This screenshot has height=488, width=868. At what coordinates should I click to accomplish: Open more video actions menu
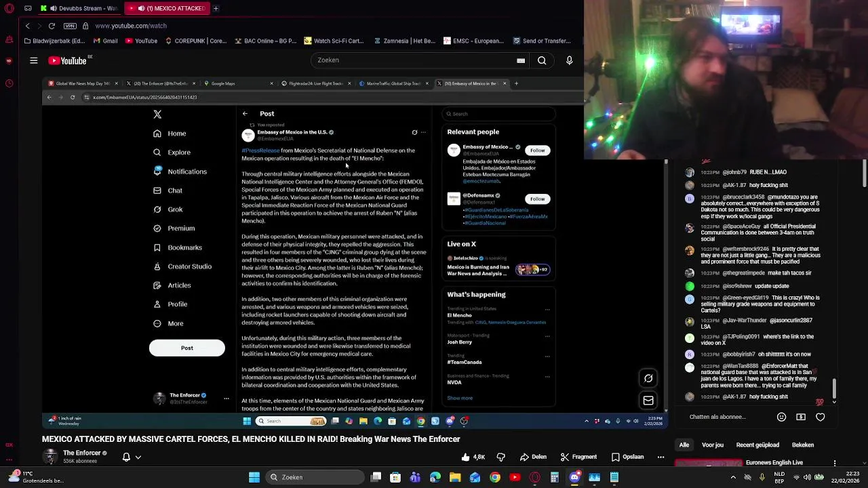pos(660,457)
